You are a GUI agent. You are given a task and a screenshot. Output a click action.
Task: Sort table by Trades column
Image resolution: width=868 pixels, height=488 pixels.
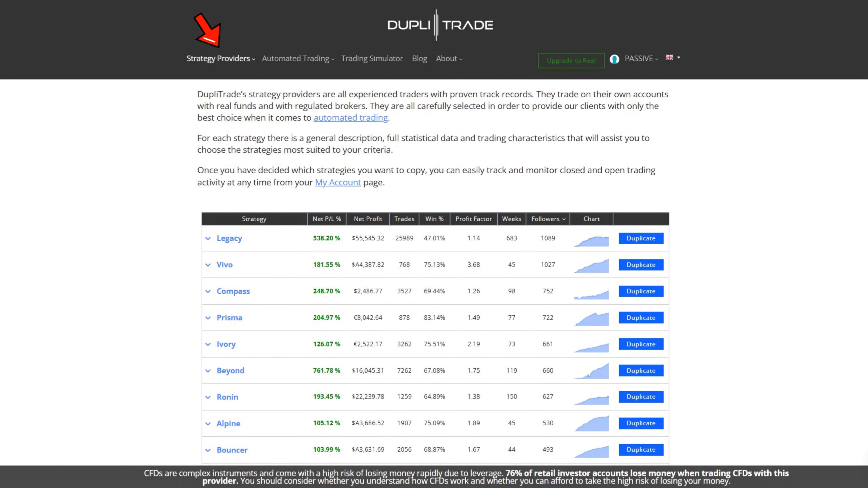pyautogui.click(x=404, y=219)
